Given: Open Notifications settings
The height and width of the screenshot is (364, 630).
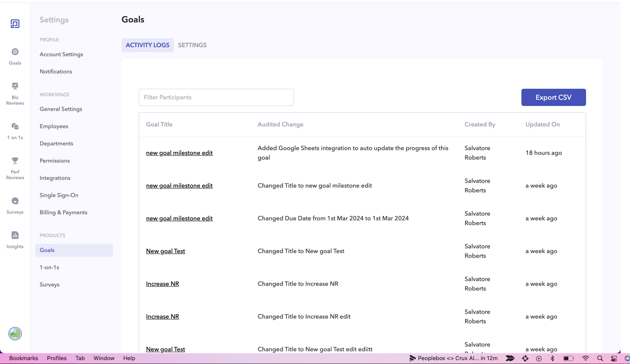Looking at the screenshot, I should click(56, 72).
